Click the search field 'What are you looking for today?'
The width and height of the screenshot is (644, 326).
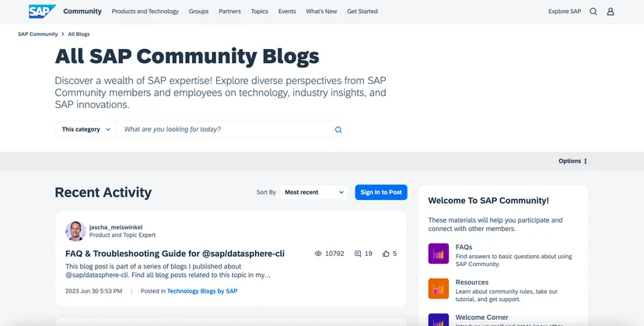click(x=226, y=129)
